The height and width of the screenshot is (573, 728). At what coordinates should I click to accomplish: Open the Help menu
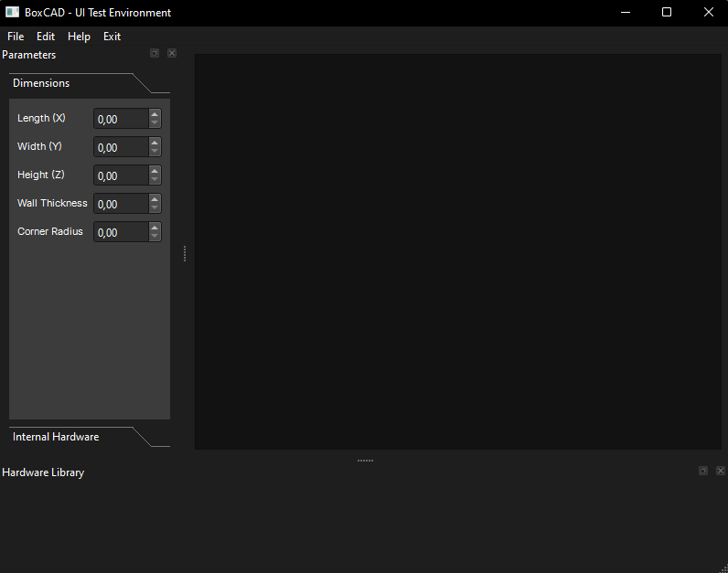coord(79,37)
